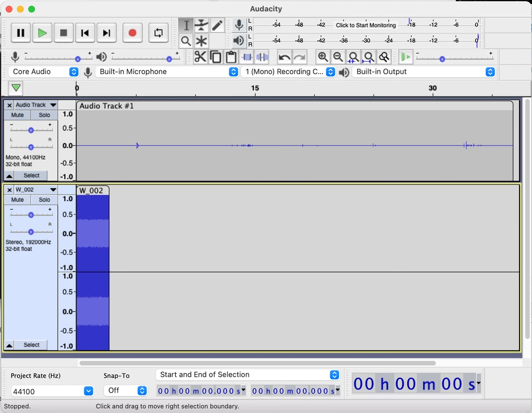Click the playback speed slider knob
This screenshot has width=532, height=413.
[442, 59]
